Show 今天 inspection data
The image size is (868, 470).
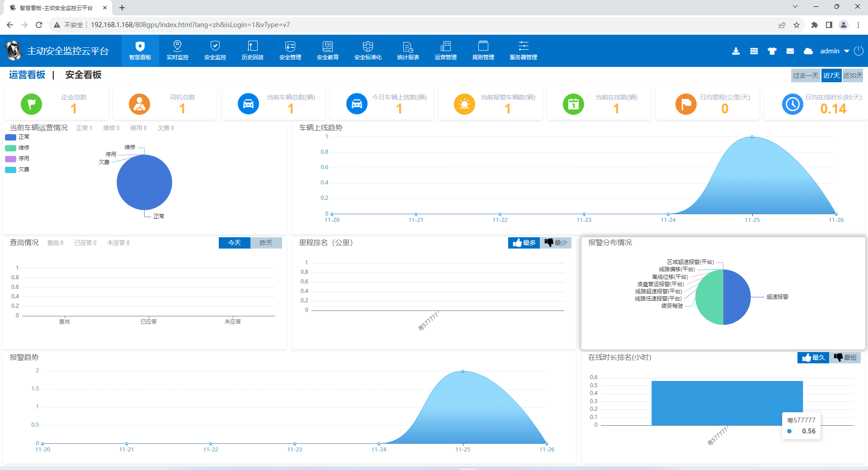235,243
